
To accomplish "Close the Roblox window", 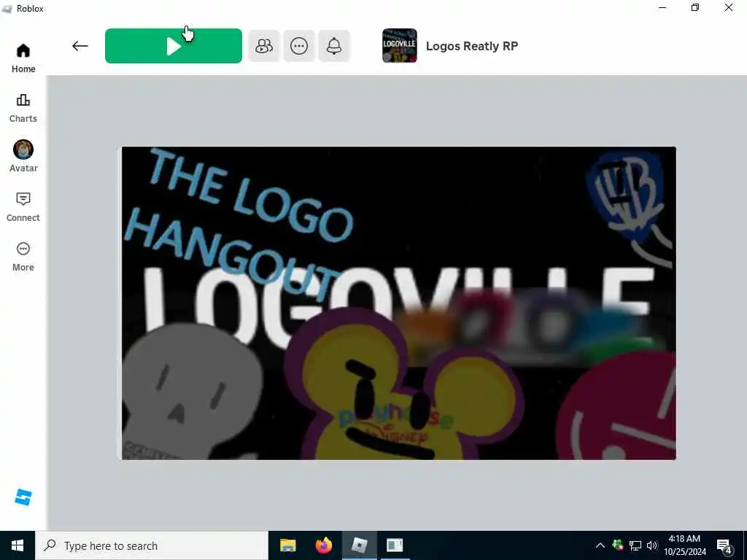I will pos(729,8).
